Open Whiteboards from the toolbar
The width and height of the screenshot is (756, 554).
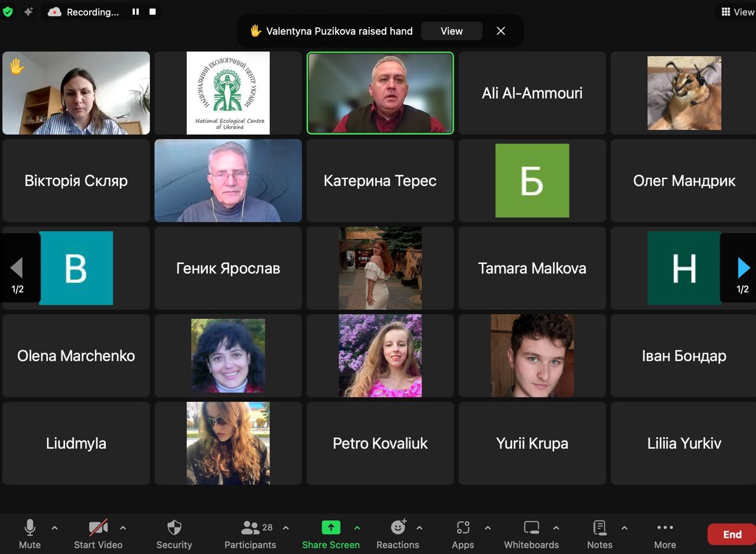[x=531, y=534]
